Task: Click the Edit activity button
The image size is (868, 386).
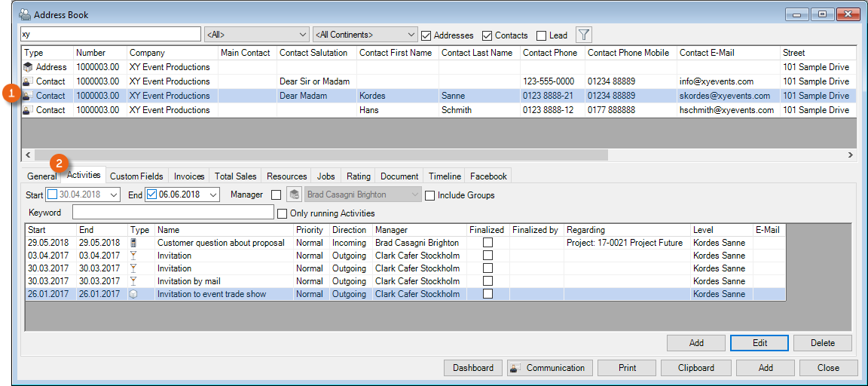Action: point(759,343)
